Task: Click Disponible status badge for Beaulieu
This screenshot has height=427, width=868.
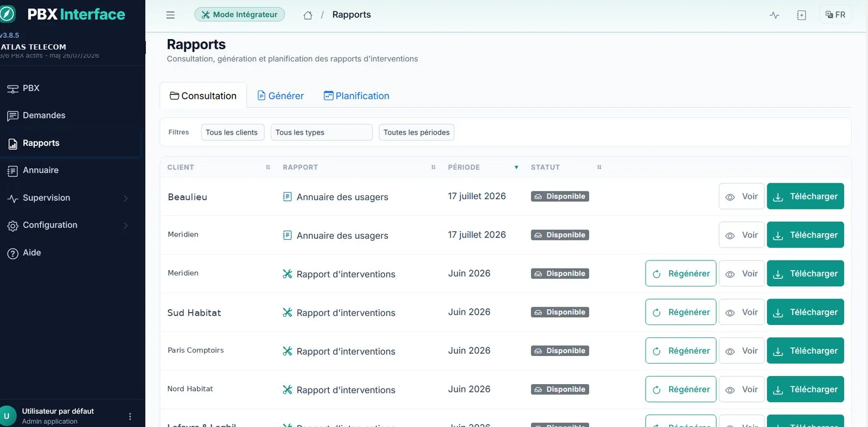Action: pyautogui.click(x=560, y=196)
